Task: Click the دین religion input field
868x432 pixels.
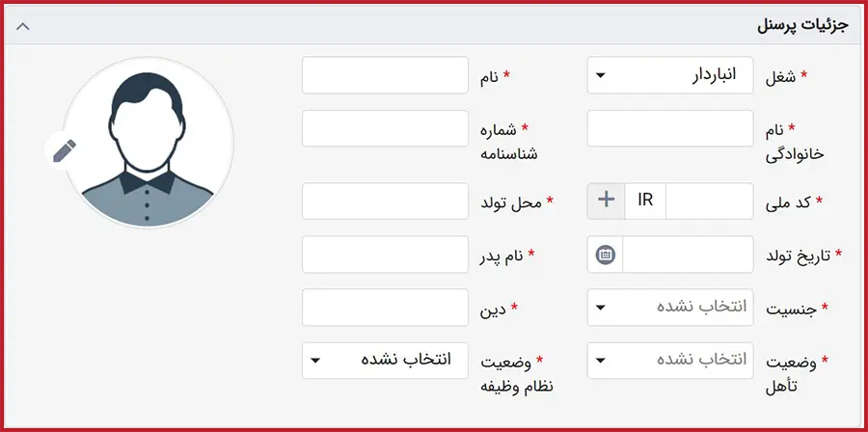Action: tap(385, 308)
